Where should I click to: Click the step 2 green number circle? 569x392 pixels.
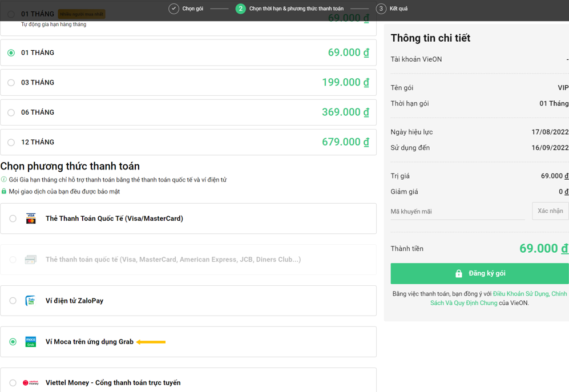[241, 9]
